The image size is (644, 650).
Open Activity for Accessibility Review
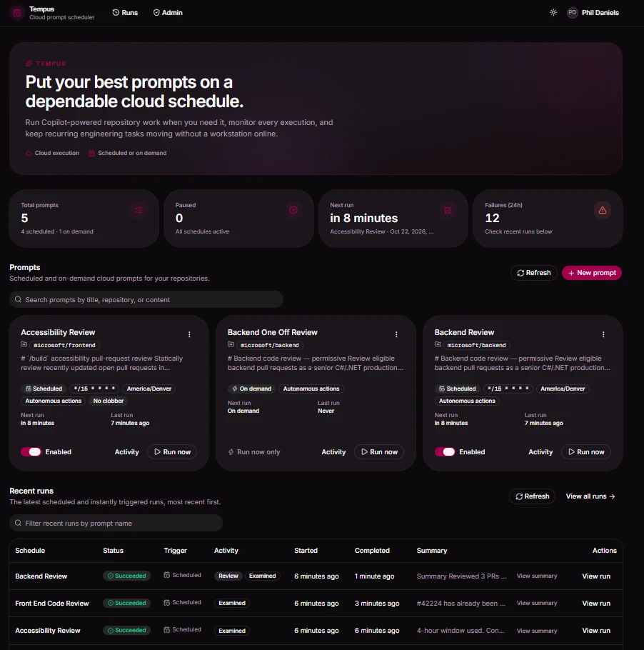tap(127, 452)
